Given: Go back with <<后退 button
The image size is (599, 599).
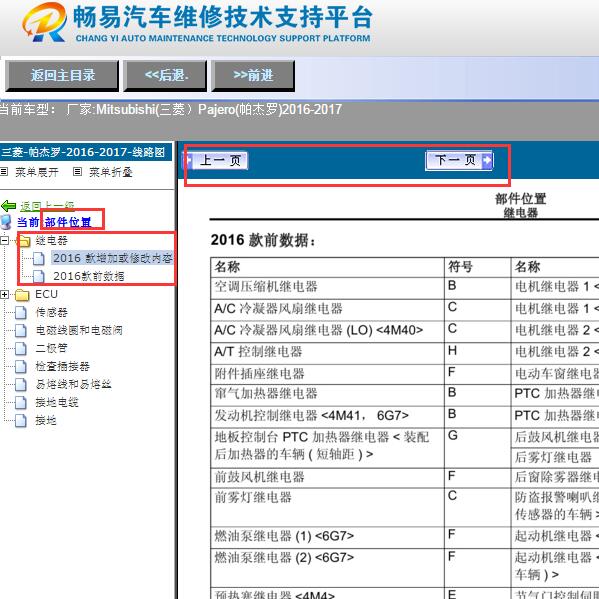Looking at the screenshot, I should pyautogui.click(x=165, y=75).
